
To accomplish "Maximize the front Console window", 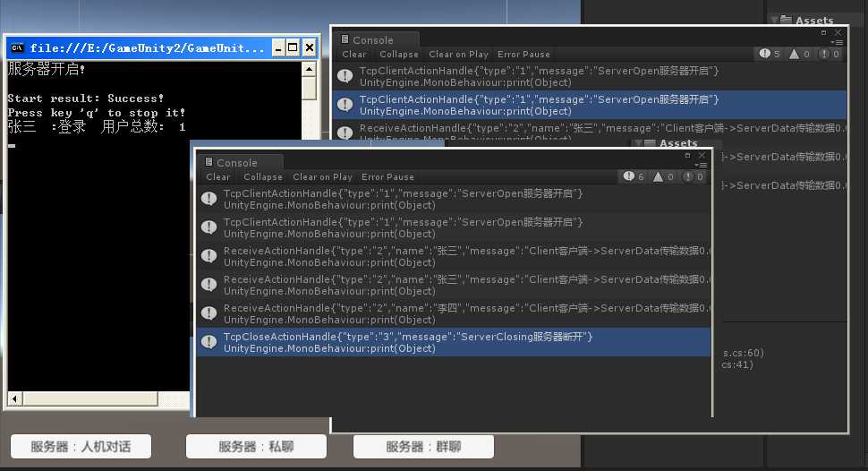I will click(687, 156).
